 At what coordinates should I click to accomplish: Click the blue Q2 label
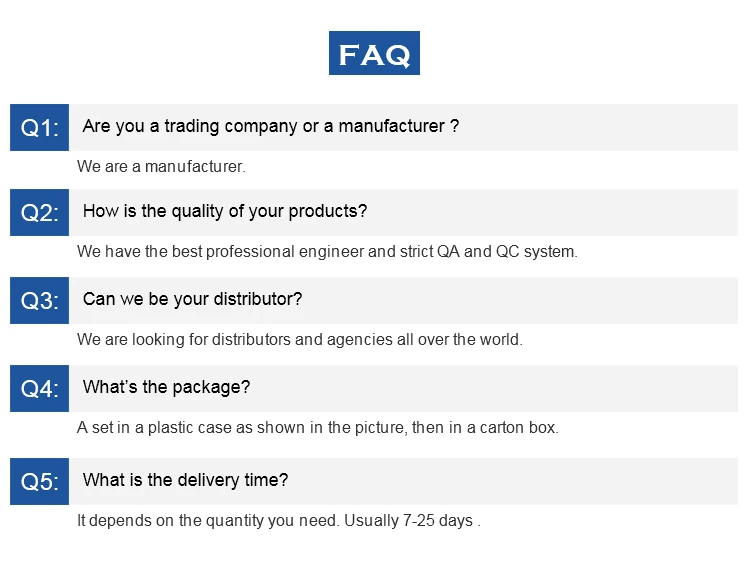40,212
